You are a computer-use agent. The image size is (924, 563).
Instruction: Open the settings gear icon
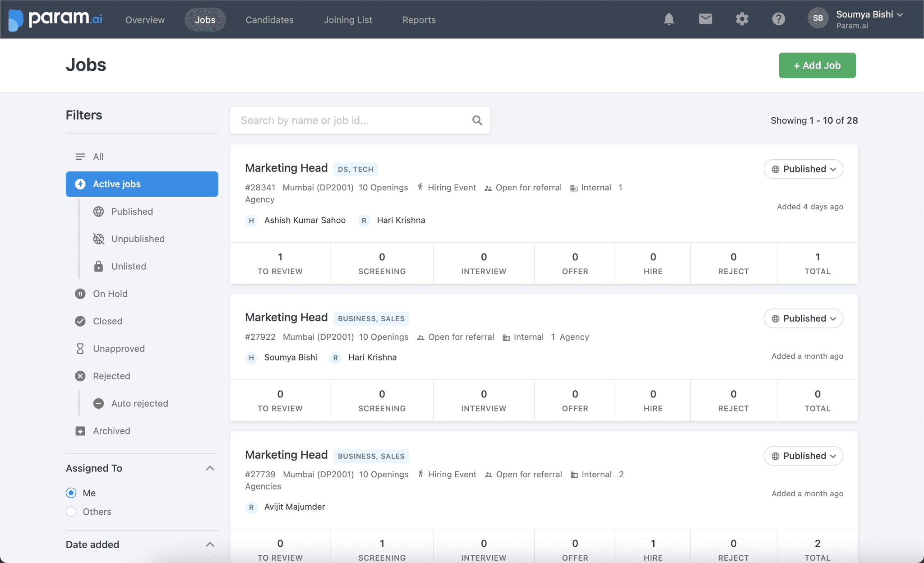click(x=742, y=19)
